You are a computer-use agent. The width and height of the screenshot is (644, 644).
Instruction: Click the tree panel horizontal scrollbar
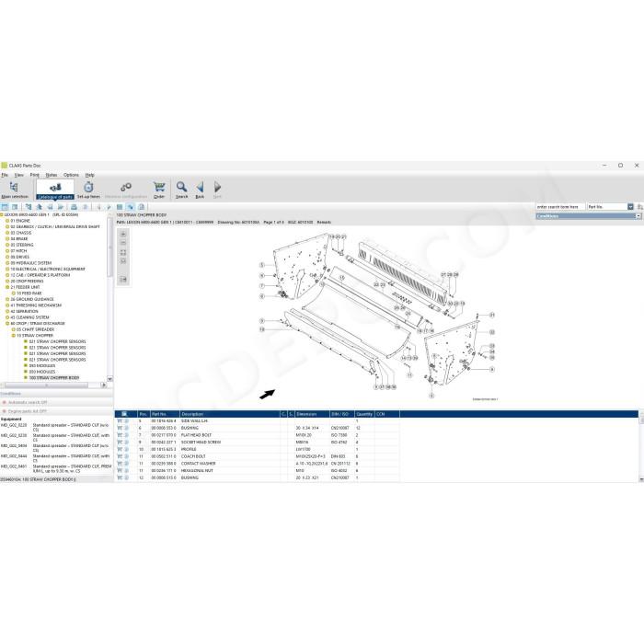46,385
